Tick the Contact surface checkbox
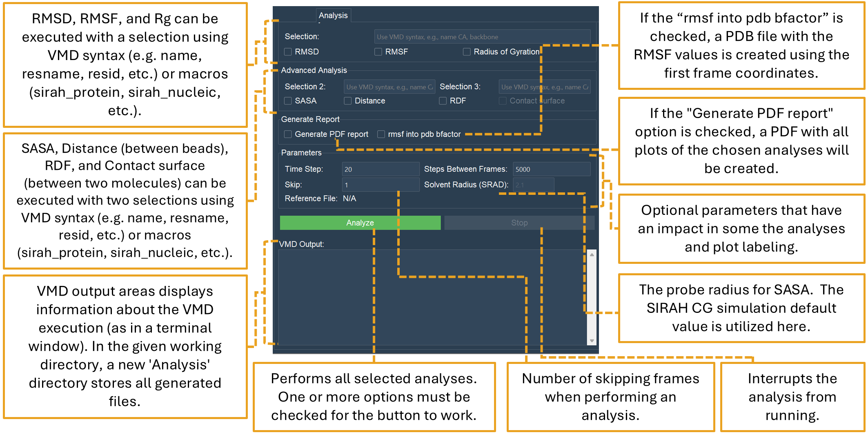 503,101
